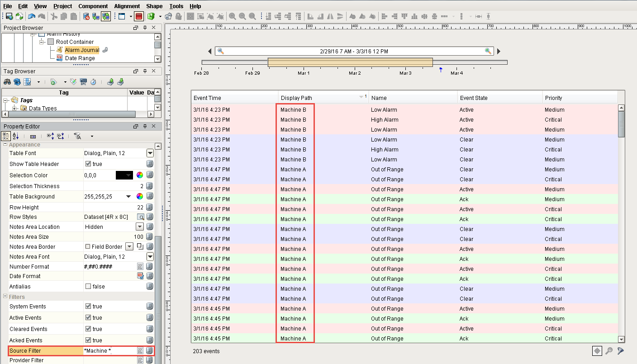
Task: Collapse the Appearance section in Property Editor
Action: [x=4, y=145]
